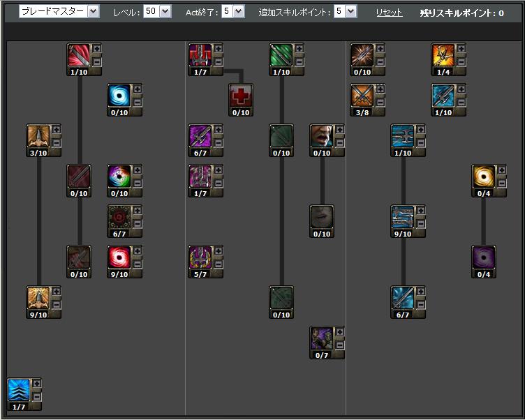Open the ブレードマスター class dropdown
This screenshot has height=420, width=525.
(x=59, y=11)
